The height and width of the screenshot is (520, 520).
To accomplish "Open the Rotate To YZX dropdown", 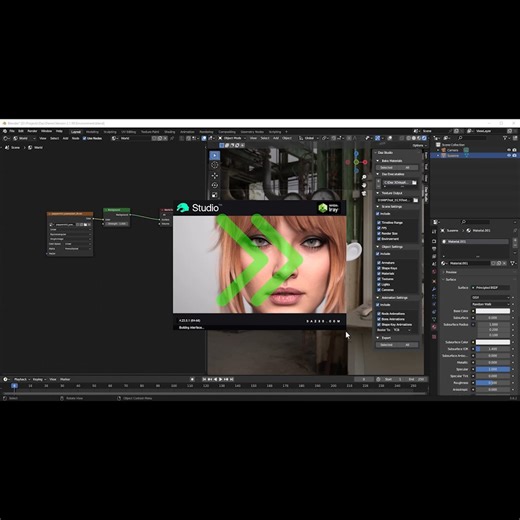I will coord(402,330).
